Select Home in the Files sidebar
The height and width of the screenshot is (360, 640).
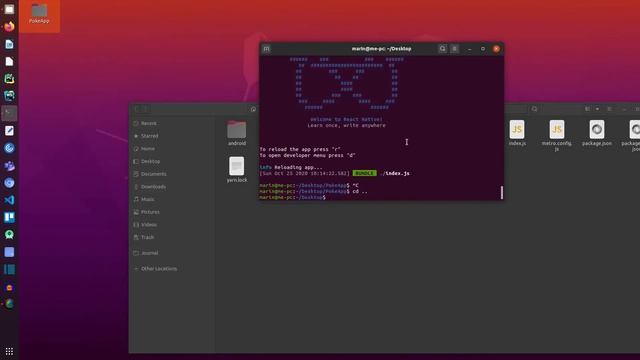[x=172, y=149]
